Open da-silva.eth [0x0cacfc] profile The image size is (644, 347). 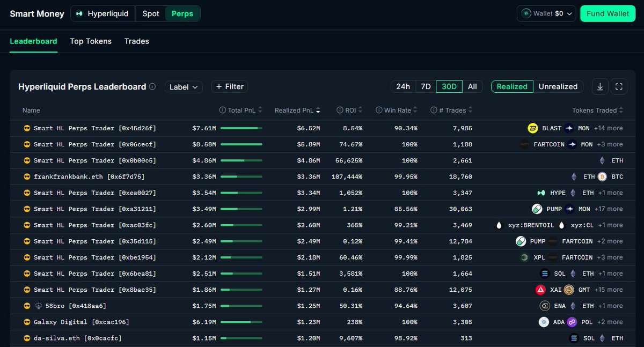coord(78,338)
